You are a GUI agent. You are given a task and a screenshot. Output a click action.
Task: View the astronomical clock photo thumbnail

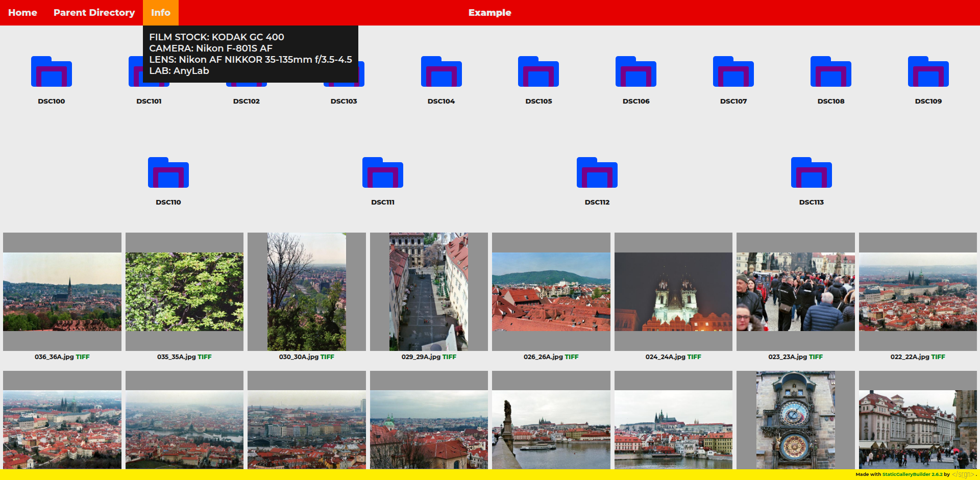795,420
